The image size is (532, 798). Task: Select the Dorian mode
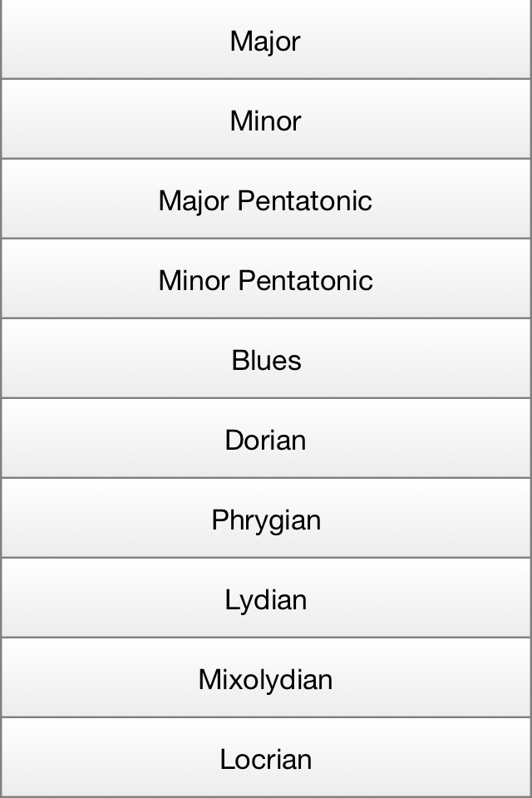pyautogui.click(x=266, y=439)
